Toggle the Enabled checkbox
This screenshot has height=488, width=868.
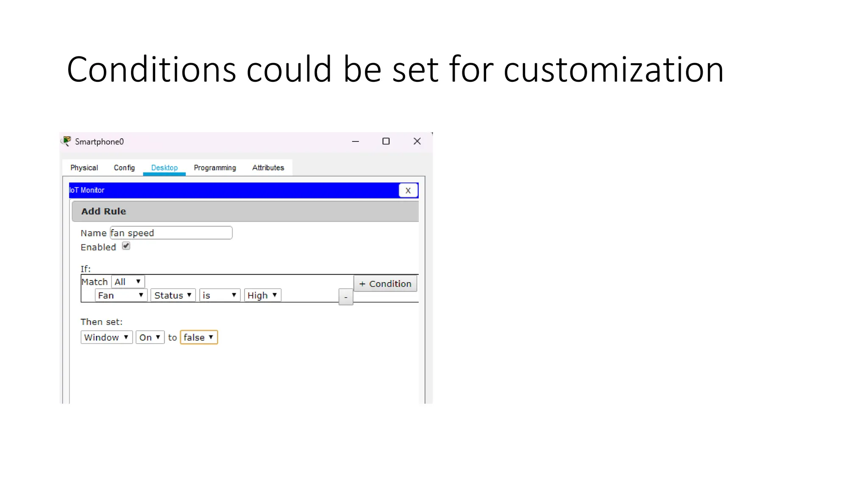click(x=126, y=246)
